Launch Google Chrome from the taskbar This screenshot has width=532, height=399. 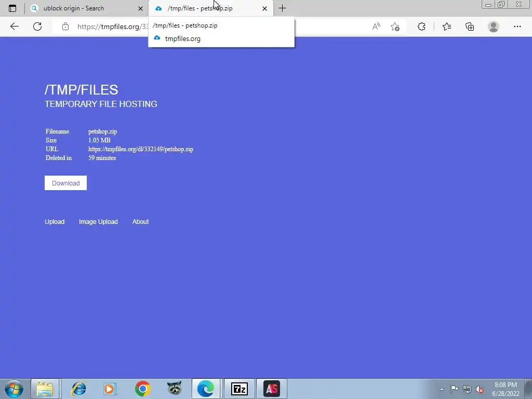[142, 389]
